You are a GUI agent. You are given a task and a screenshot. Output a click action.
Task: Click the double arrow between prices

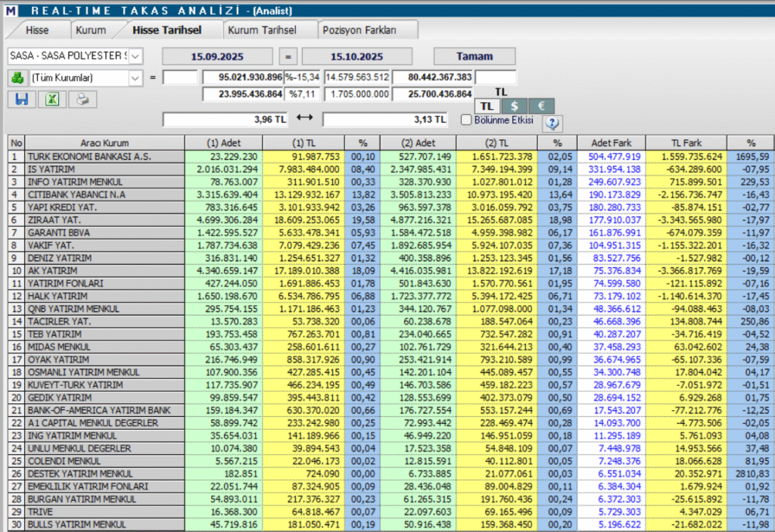[x=304, y=117]
